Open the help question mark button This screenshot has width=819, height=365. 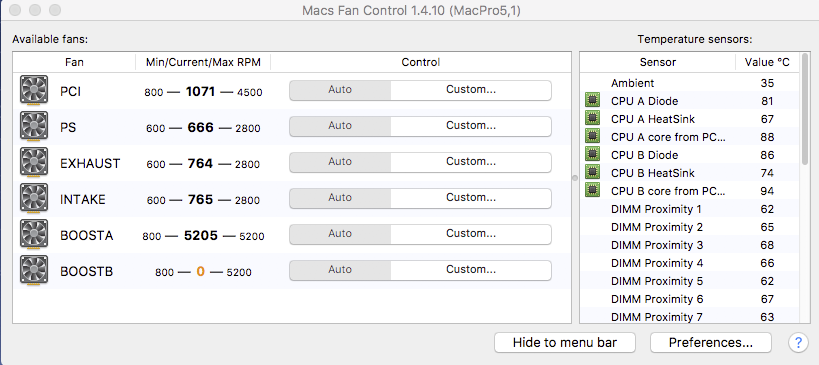(x=798, y=343)
